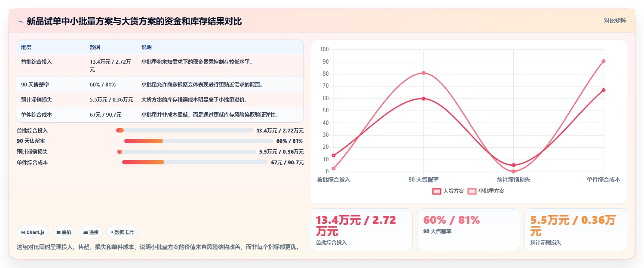
Task: Click the 维度 column header
Action: (x=26, y=47)
